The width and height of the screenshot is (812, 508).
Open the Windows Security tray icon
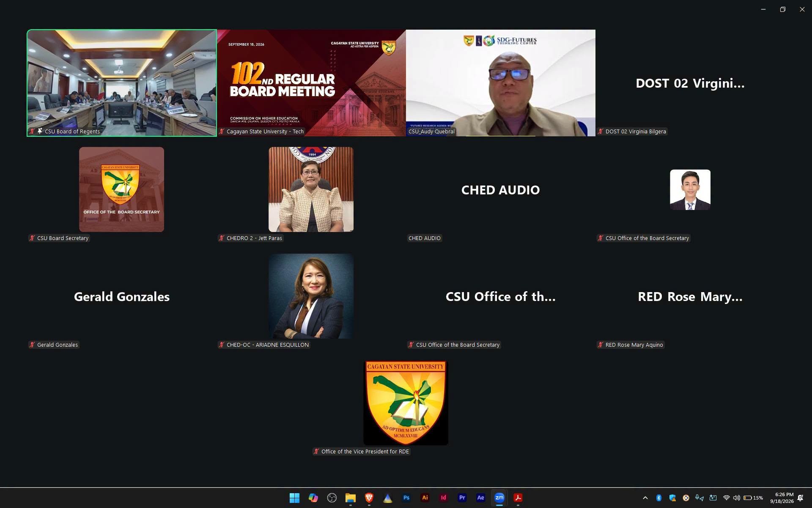tap(672, 498)
